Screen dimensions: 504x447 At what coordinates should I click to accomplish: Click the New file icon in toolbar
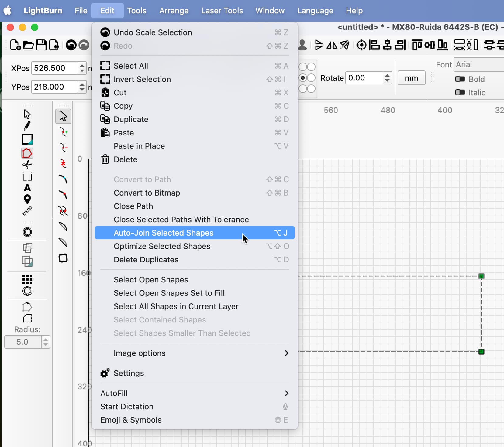click(16, 45)
